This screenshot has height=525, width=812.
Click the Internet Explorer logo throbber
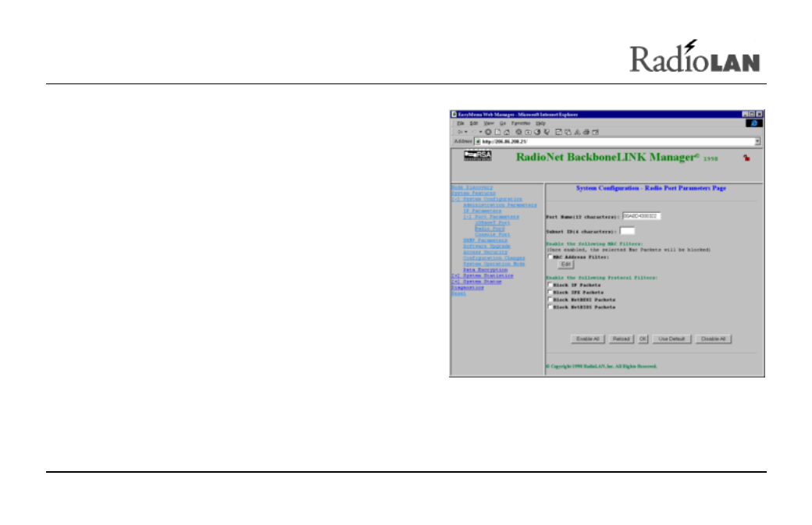[x=754, y=123]
